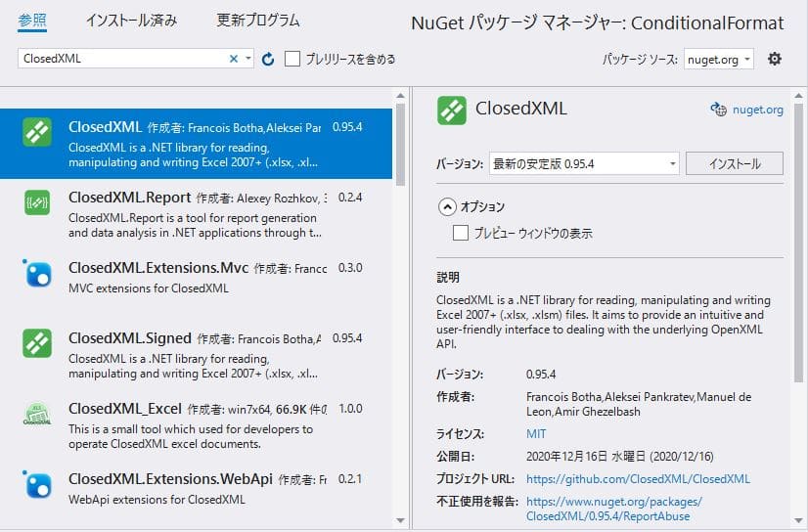Click the ClosedXML_Excel package icon
The height and width of the screenshot is (532, 808).
tap(37, 414)
